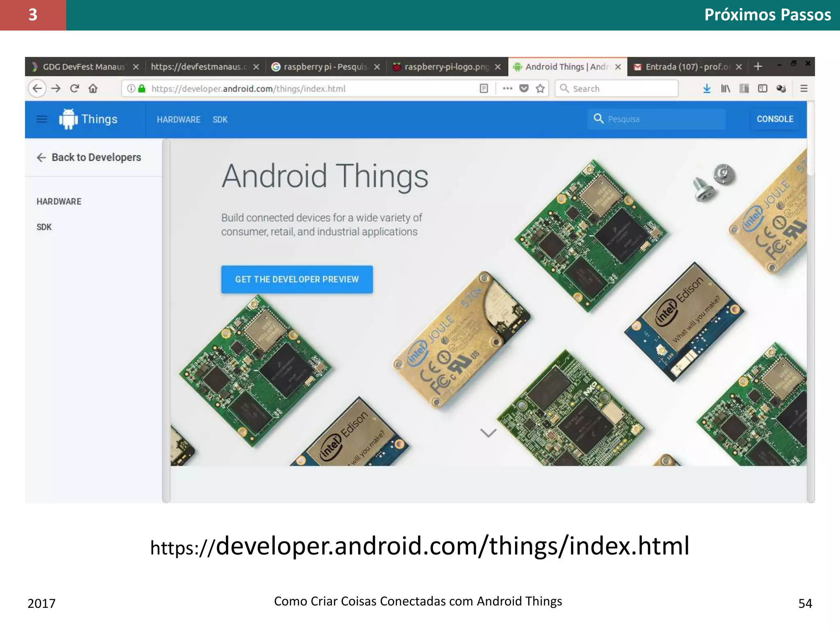Click the Android Things logo
840x630 pixels.
pyautogui.click(x=88, y=119)
